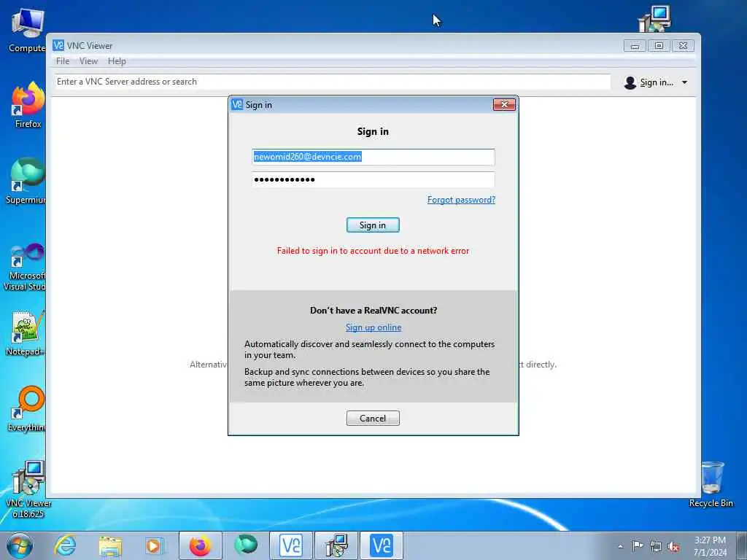This screenshot has width=747, height=560.
Task: Activate the second VNC Viewer taskbar button
Action: (382, 545)
